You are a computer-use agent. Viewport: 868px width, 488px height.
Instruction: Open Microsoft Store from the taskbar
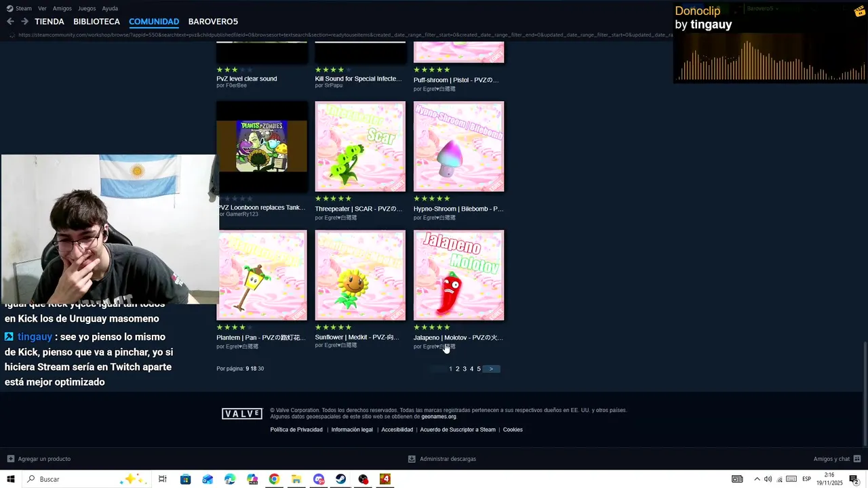click(185, 479)
